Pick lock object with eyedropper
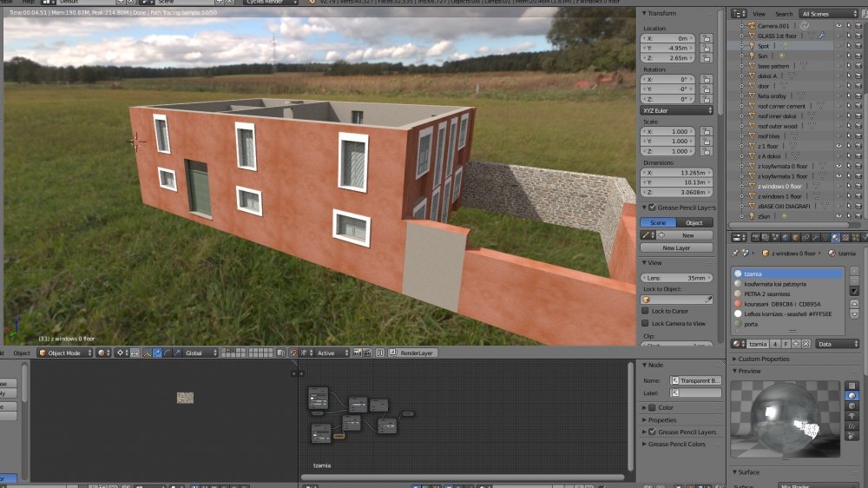The width and height of the screenshot is (868, 488). (x=708, y=300)
